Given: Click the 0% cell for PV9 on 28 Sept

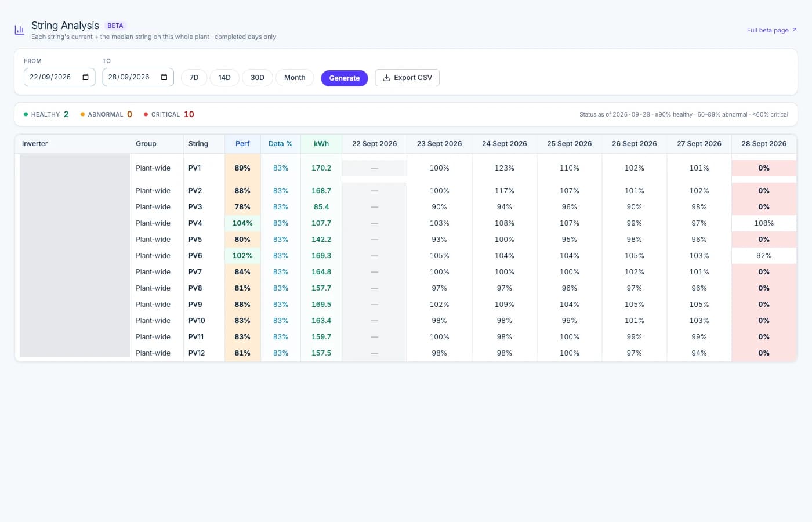Looking at the screenshot, I should click(x=764, y=304).
